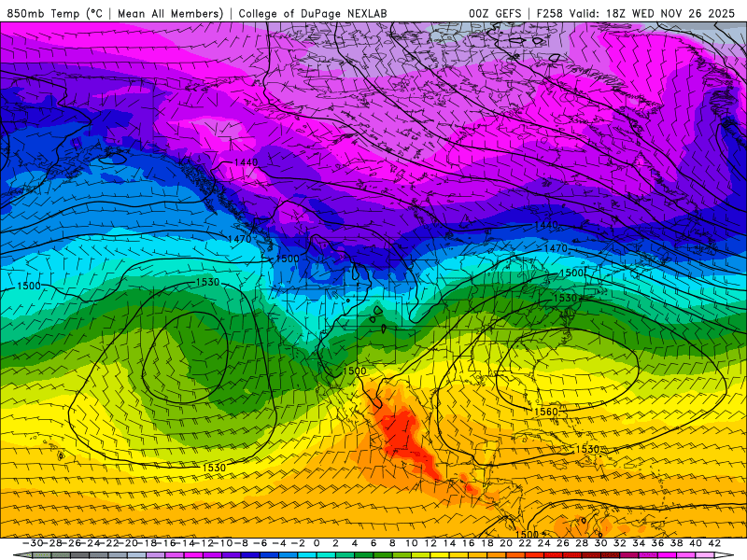Click the "1500" label at the map's left edge
The height and width of the screenshot is (560, 747).
(x=29, y=286)
